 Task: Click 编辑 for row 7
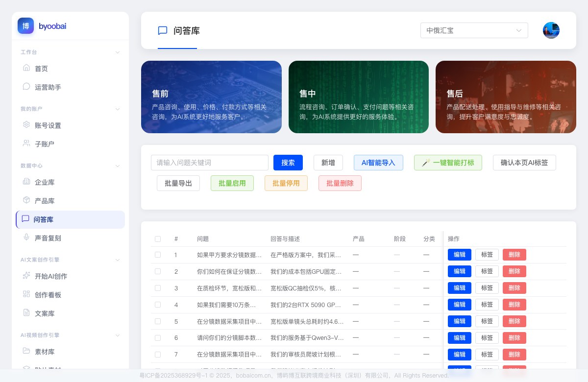pos(460,355)
